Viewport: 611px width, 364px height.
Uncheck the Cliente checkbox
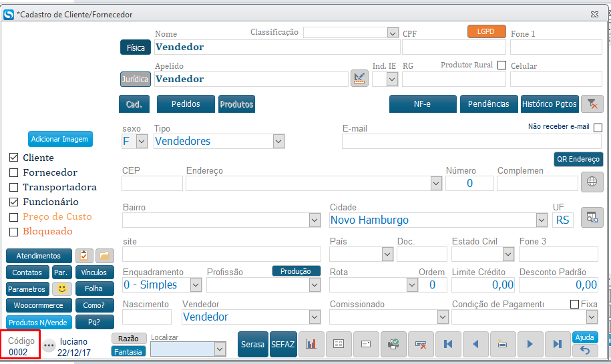[14, 158]
